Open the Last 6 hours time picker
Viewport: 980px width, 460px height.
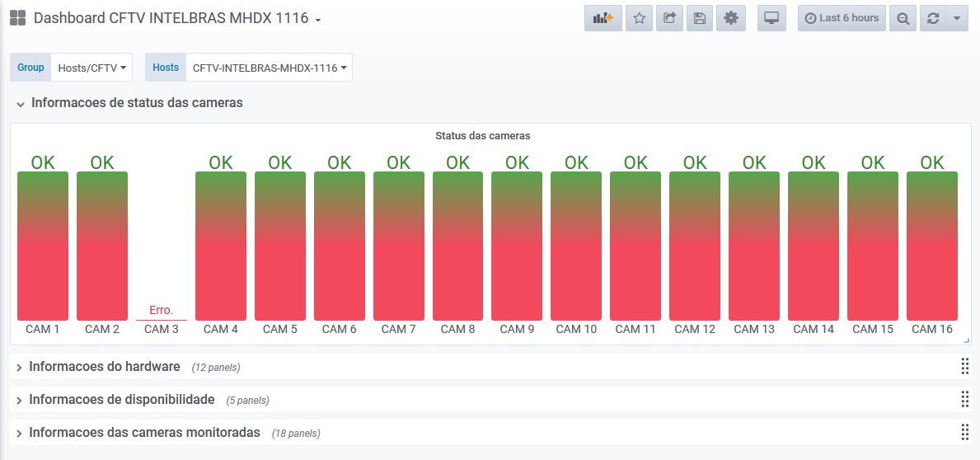[x=842, y=18]
